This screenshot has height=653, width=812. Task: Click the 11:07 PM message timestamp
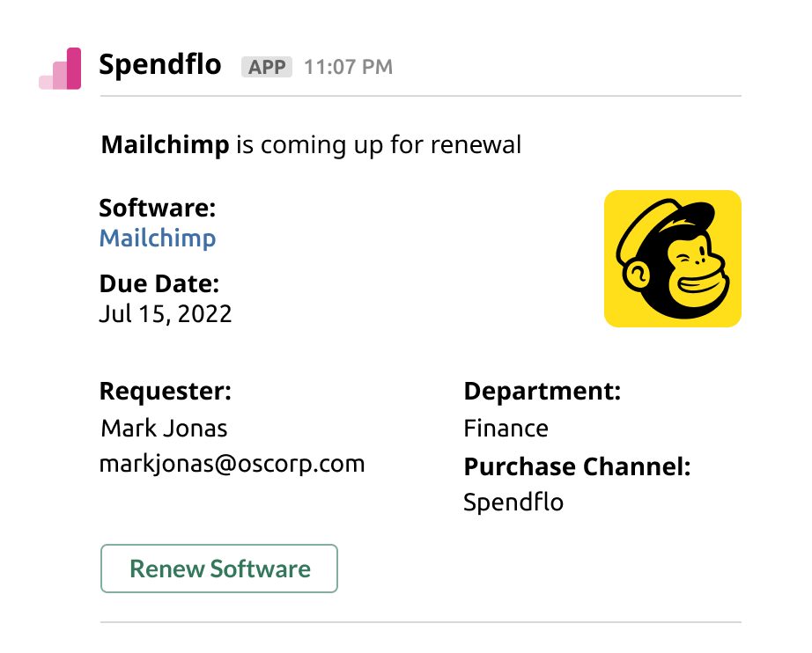(348, 68)
